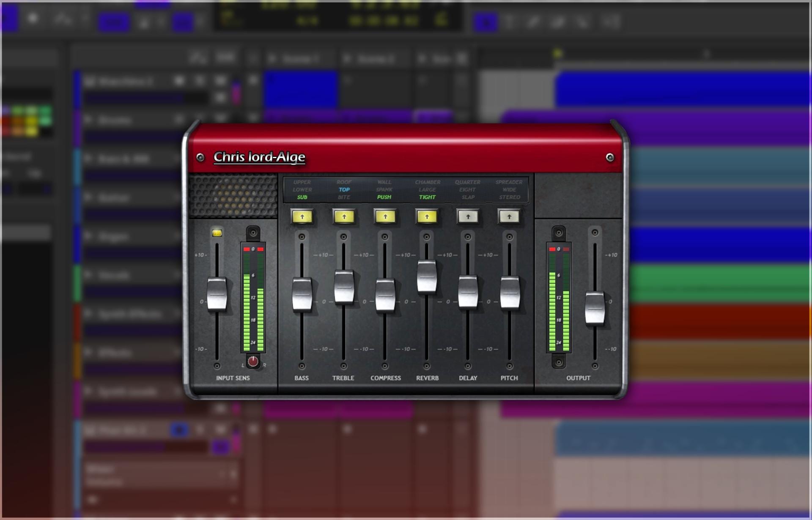Toggle the COMPRESS mode arrow button
812x520 pixels.
[x=385, y=216]
